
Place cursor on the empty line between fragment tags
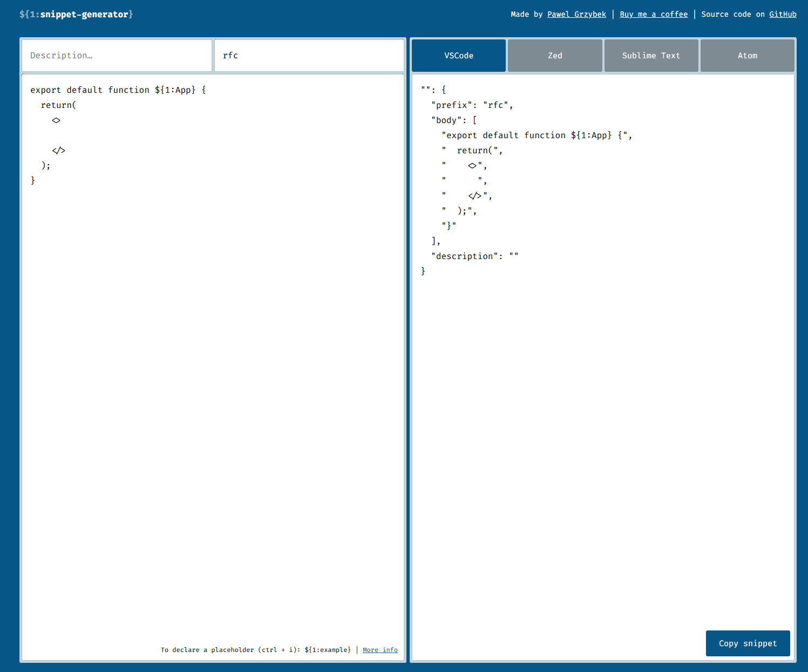pyautogui.click(x=108, y=135)
